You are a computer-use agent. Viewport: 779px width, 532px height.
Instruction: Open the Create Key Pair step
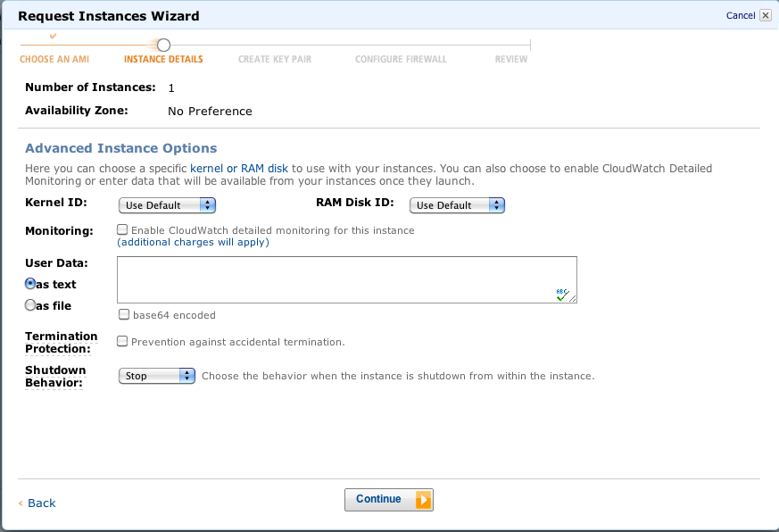point(275,60)
